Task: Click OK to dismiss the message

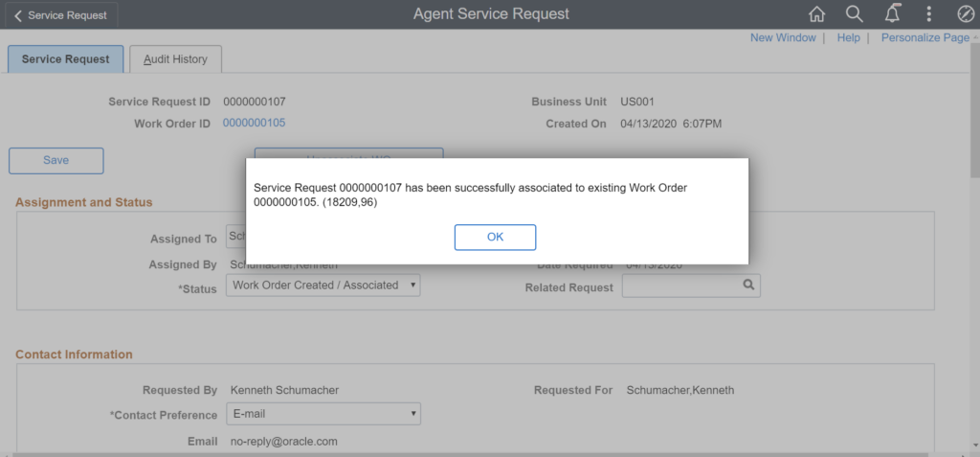Action: point(495,238)
